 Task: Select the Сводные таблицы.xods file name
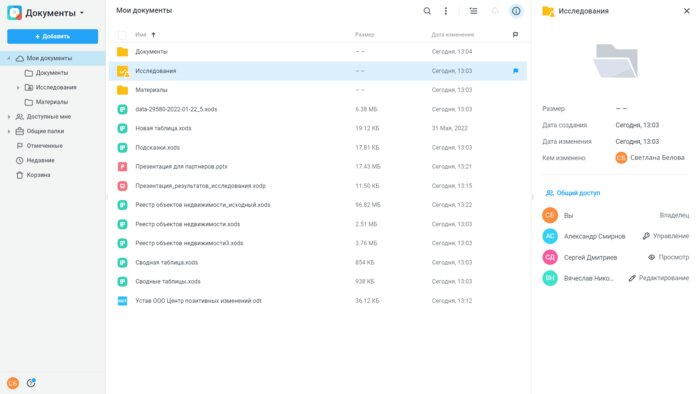(168, 282)
